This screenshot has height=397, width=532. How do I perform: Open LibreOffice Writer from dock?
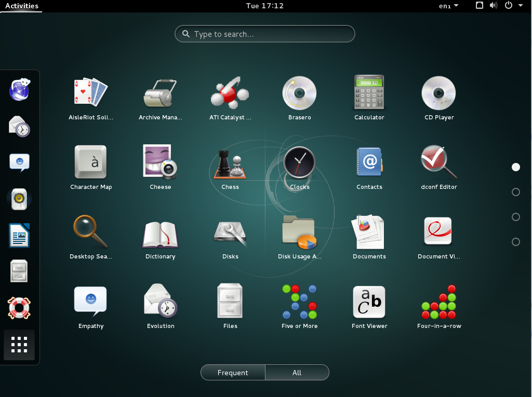(x=19, y=235)
